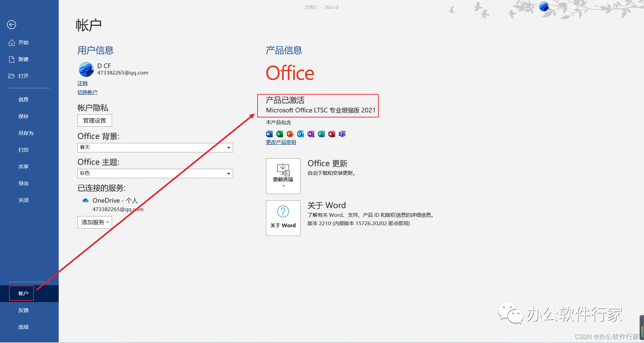Click the 关于 Word button

pyautogui.click(x=283, y=218)
